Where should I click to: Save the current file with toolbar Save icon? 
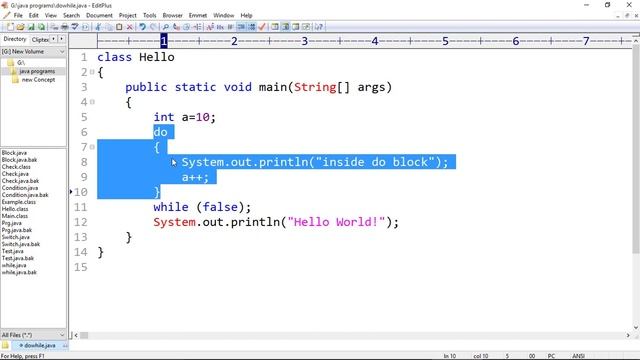[31, 27]
